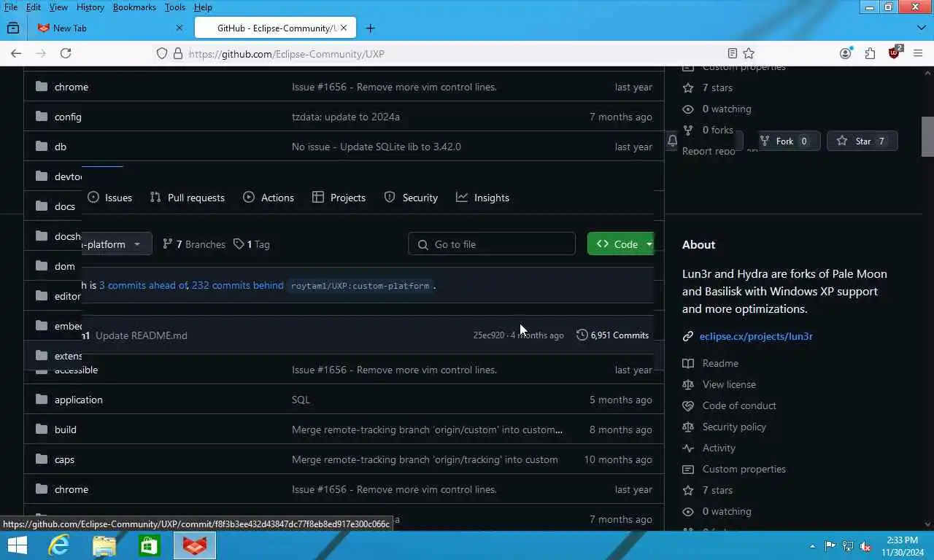
Task: Open the Projects tab
Action: (x=339, y=198)
